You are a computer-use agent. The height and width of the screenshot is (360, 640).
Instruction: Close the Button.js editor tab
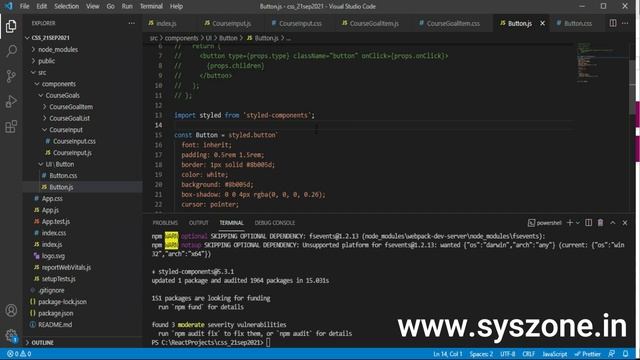[542, 23]
